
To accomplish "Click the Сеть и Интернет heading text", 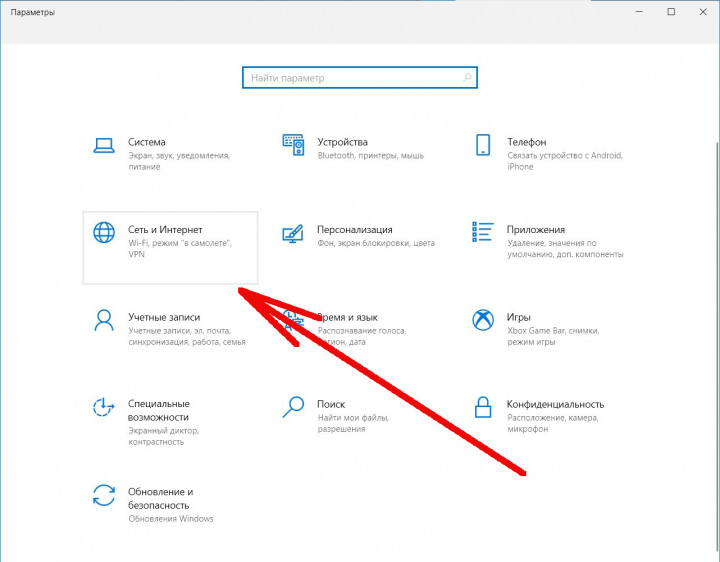I will point(165,230).
